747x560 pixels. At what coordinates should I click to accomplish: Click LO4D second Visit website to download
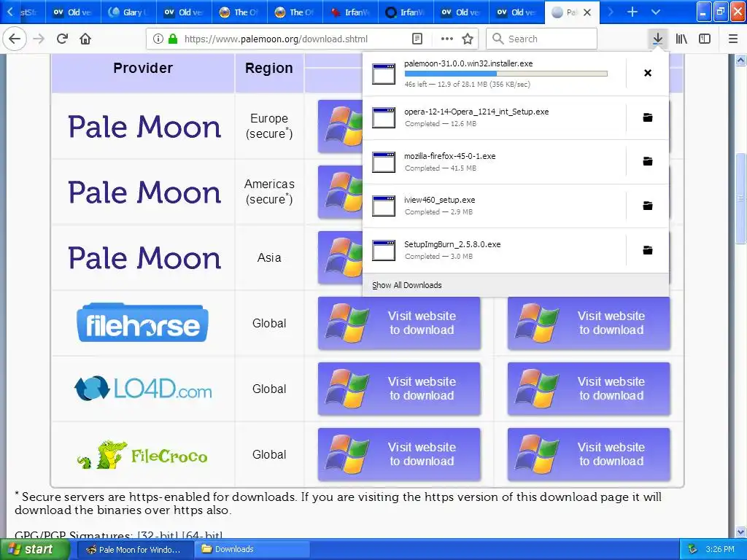point(589,389)
